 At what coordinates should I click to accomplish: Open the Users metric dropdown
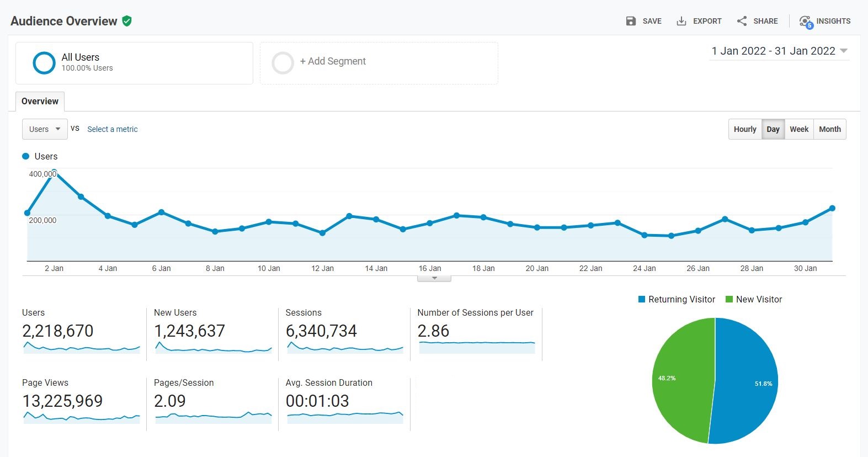pos(45,129)
